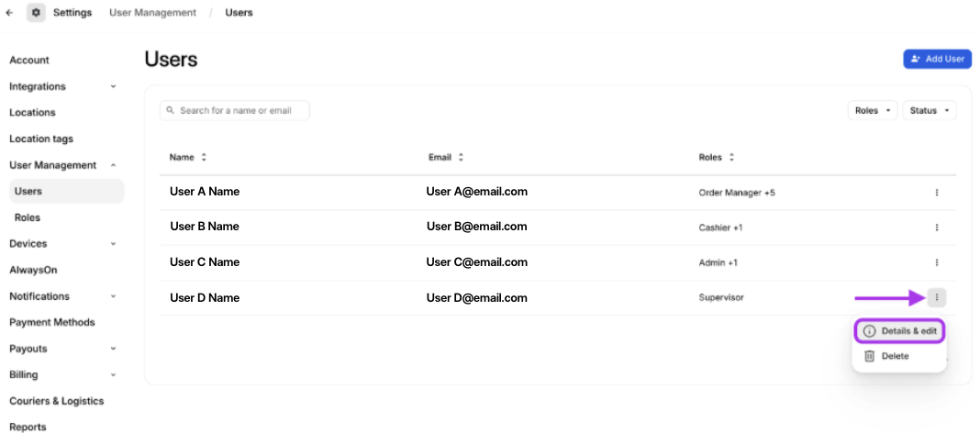Go to Payment Methods in sidebar
Image resolution: width=980 pixels, height=433 pixels.
click(52, 323)
